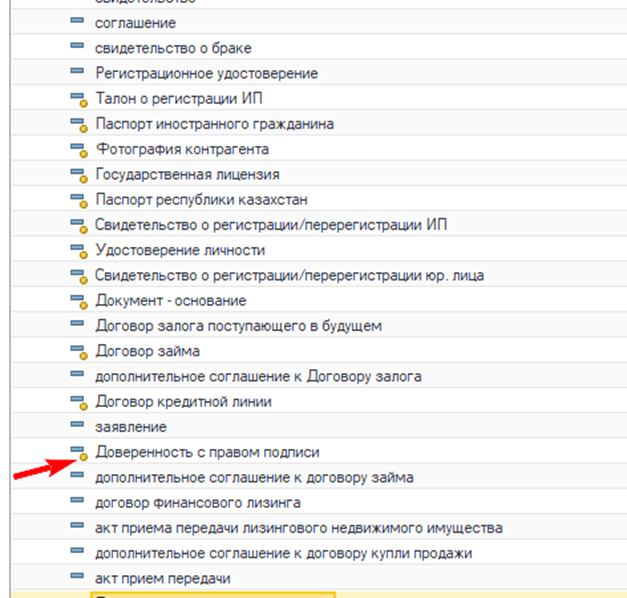The image size is (627, 598).
Task: Select 'Свидетельство о регистрации/перерегистрации ИП' text
Action: click(x=271, y=225)
